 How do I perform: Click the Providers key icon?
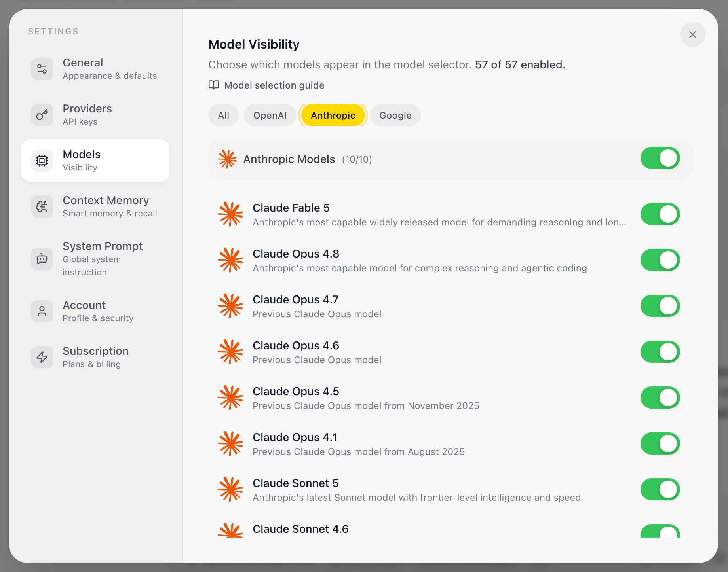(42, 115)
